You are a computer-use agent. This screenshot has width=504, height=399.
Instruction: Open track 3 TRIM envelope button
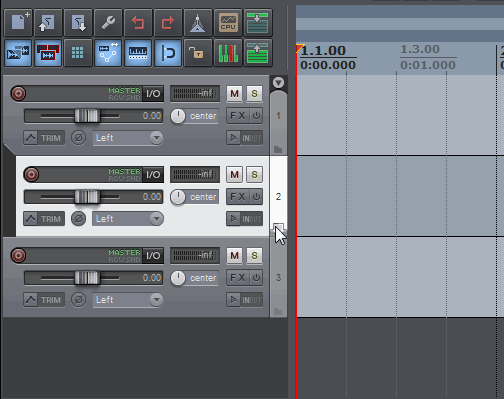point(44,300)
